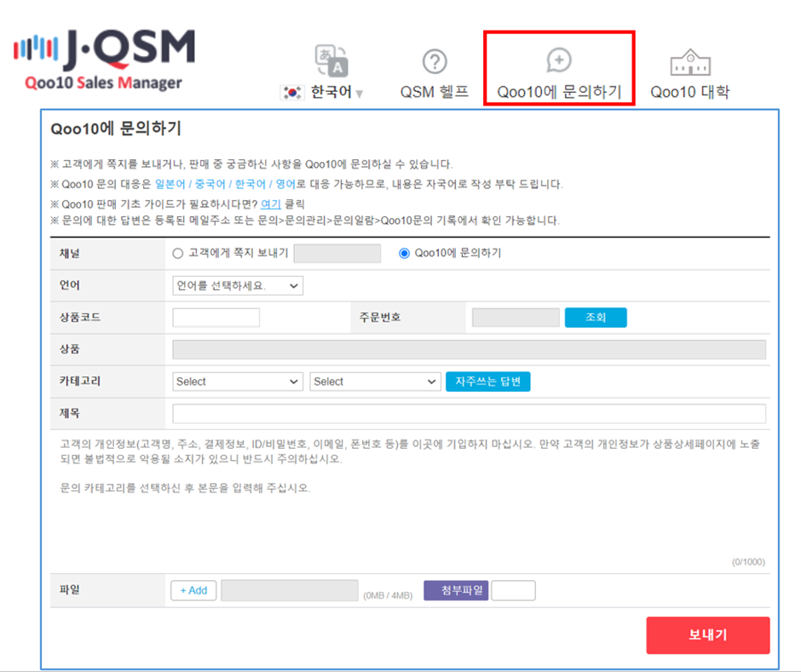Screen dimensions: 801x672
Task: Click the 조회 lookup button
Action: click(596, 317)
